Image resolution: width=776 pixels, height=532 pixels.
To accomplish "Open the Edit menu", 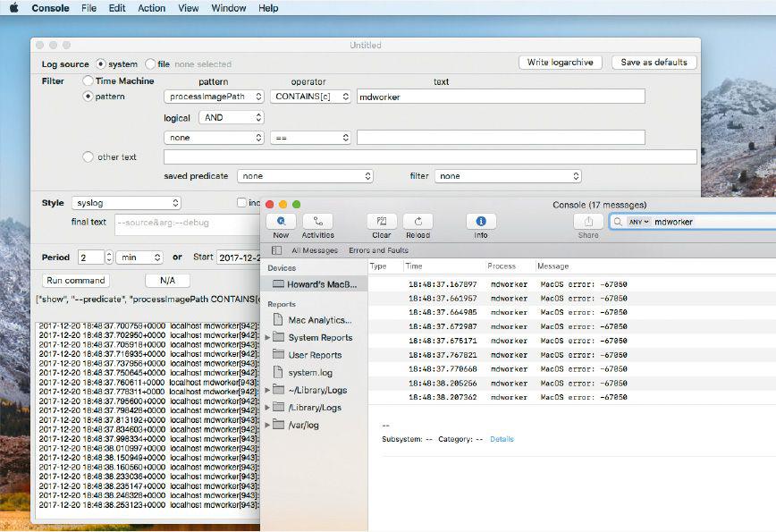I will point(117,8).
